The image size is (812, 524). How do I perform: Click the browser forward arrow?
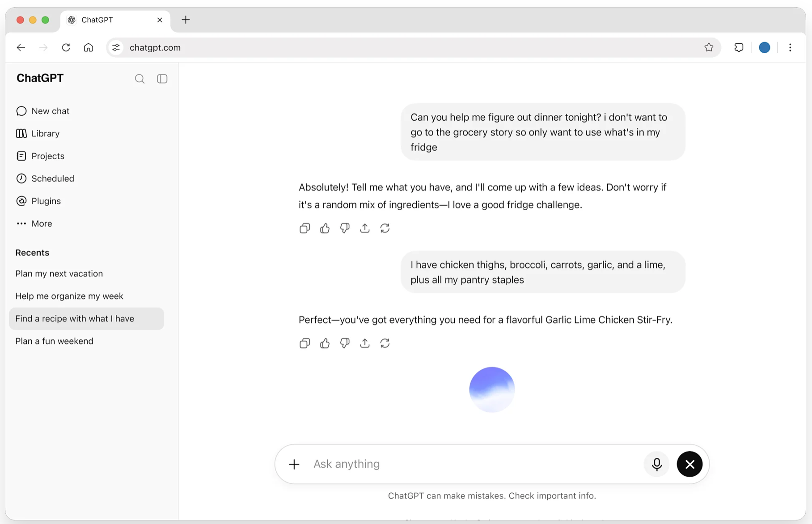coord(43,47)
